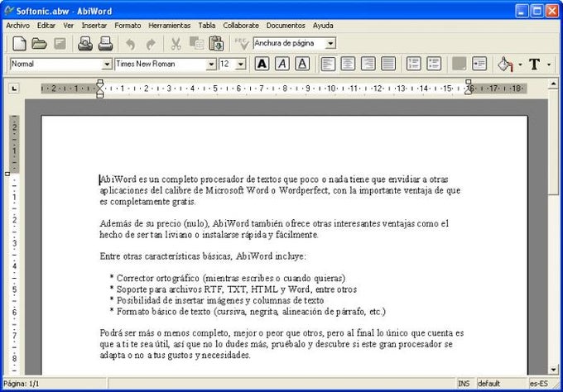Click the font color T icon
Viewport: 563px width, 392px height.
(x=534, y=65)
